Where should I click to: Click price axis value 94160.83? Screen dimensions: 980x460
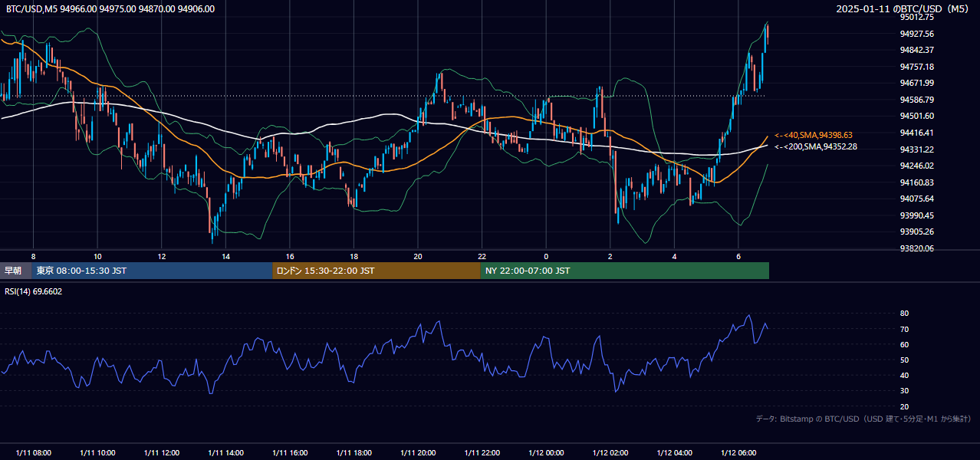click(917, 182)
